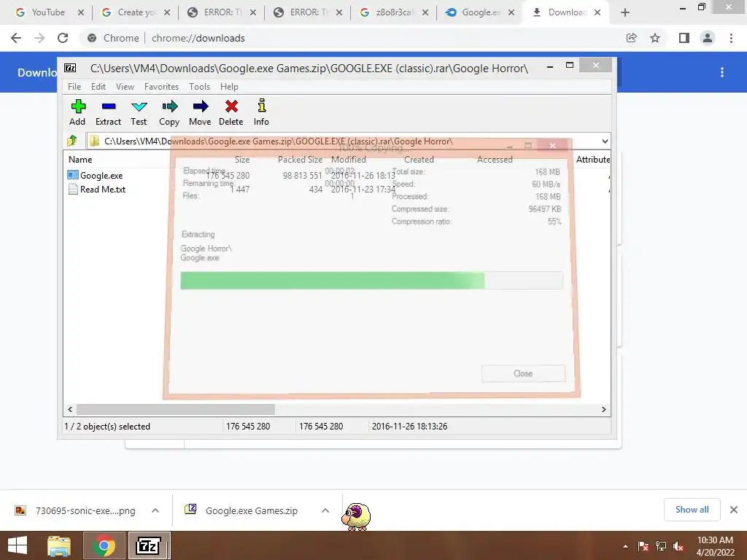Click the sheep desktop pet character
Viewport: 747px width, 560px height.
(356, 516)
